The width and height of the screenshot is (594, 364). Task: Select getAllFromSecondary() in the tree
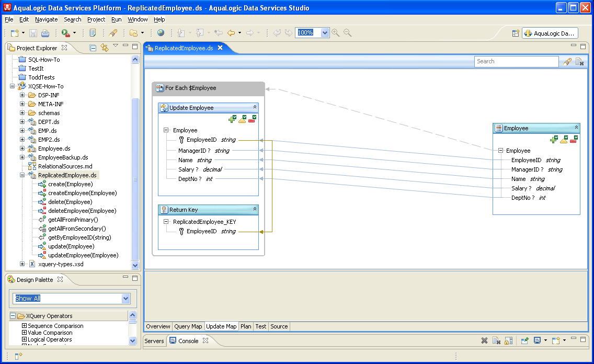[x=77, y=229]
